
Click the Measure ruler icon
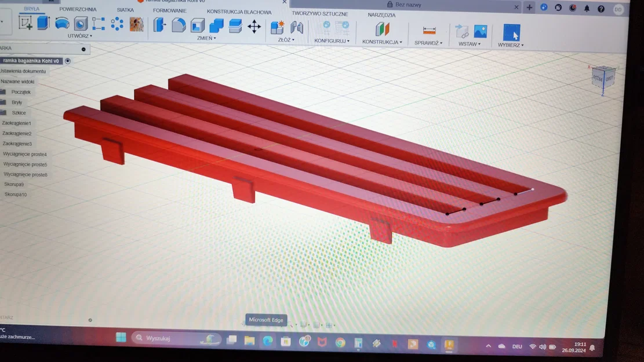[429, 30]
